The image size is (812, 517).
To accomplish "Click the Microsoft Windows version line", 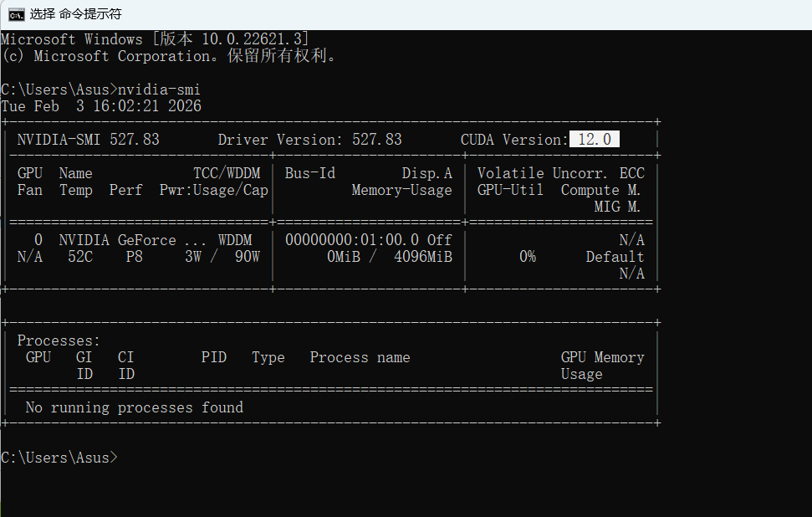I will (155, 39).
